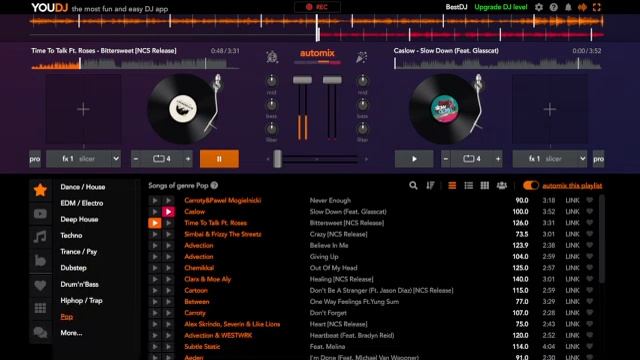
Task: Open the music note sidebar icon
Action: 40,237
